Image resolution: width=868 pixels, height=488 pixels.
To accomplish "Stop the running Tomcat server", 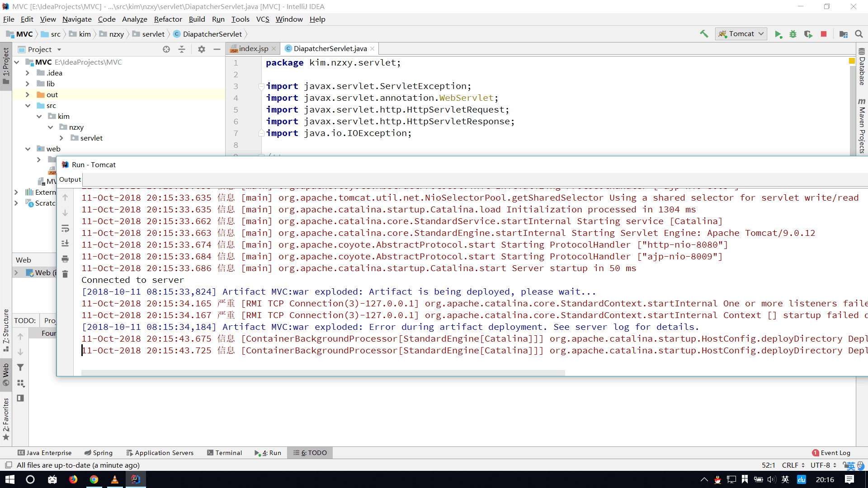I will click(x=824, y=34).
